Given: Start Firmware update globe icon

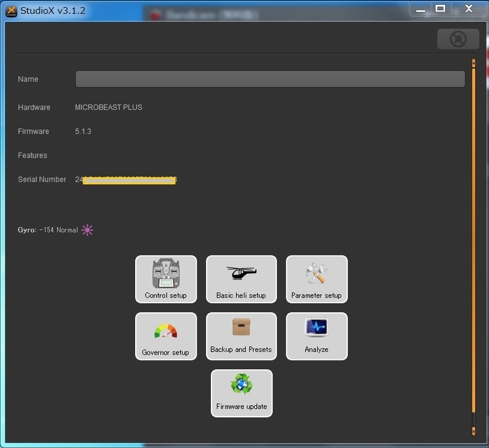Looking at the screenshot, I should [241, 393].
